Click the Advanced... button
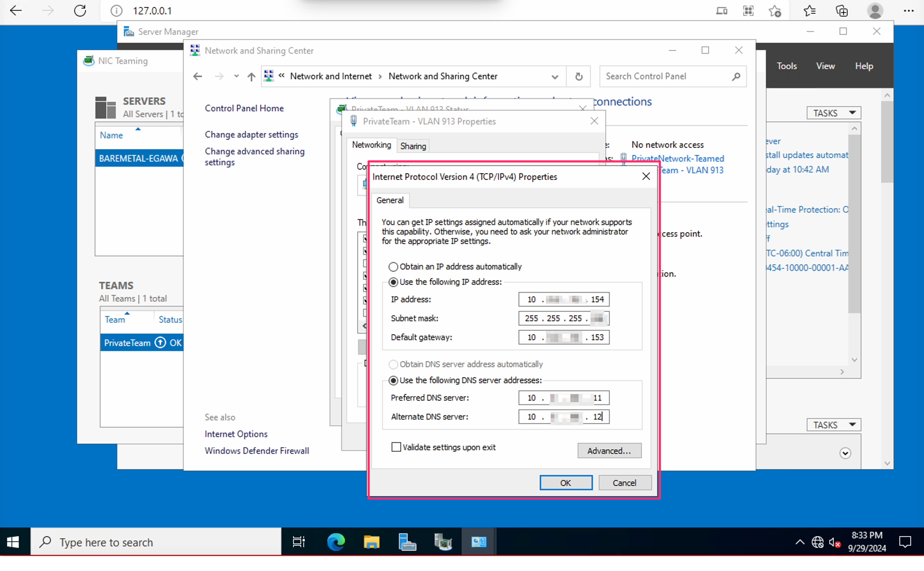This screenshot has height=571, width=924. [x=609, y=451]
